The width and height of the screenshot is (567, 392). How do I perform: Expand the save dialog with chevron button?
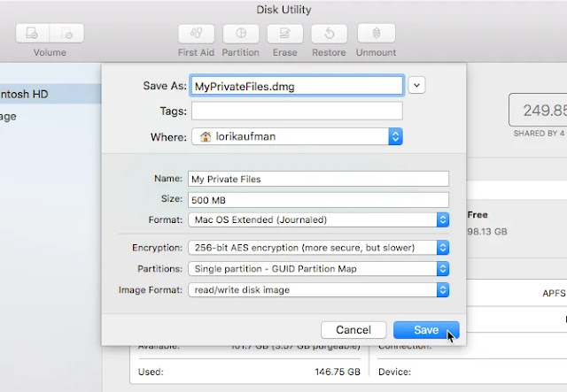[416, 86]
